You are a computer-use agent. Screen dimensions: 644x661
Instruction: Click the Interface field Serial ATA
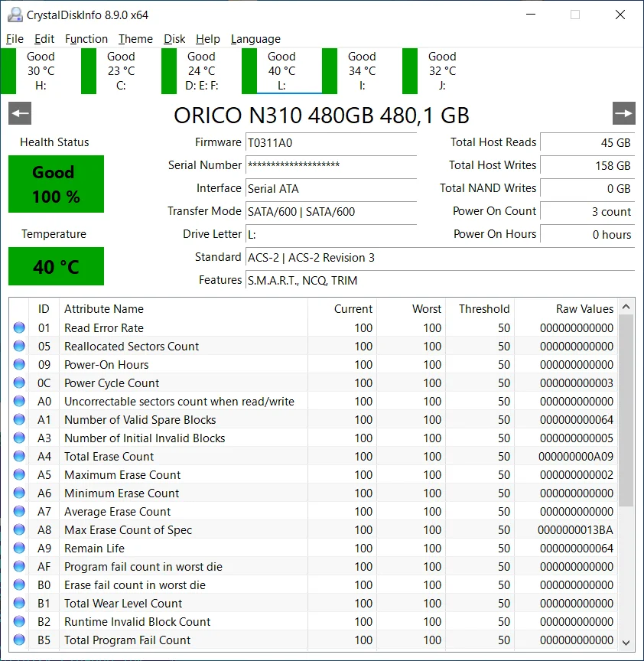pyautogui.click(x=331, y=188)
